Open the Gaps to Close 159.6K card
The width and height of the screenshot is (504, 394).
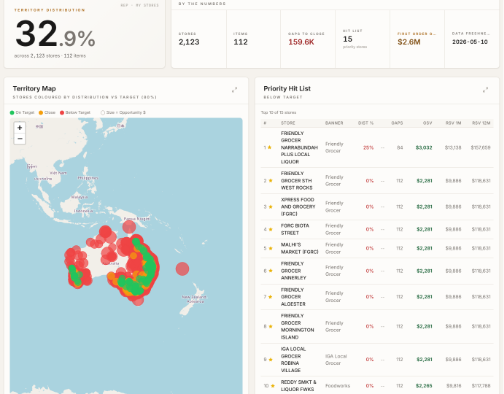[x=308, y=39]
